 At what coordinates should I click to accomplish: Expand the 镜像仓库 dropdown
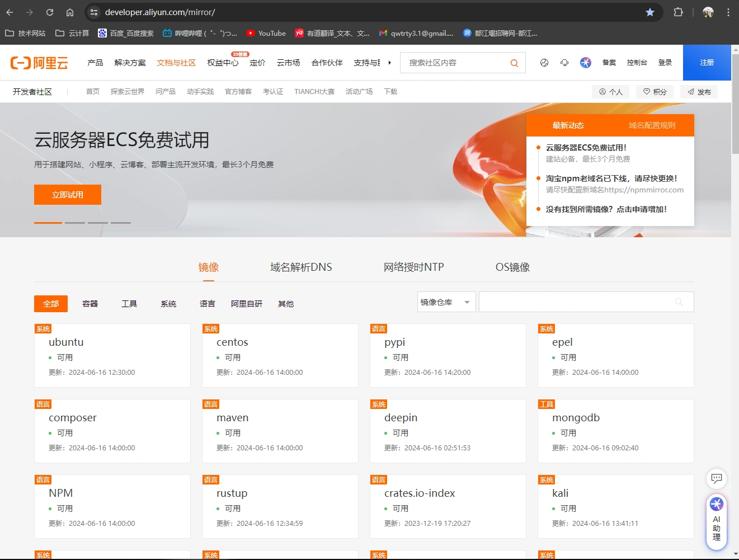pos(446,302)
